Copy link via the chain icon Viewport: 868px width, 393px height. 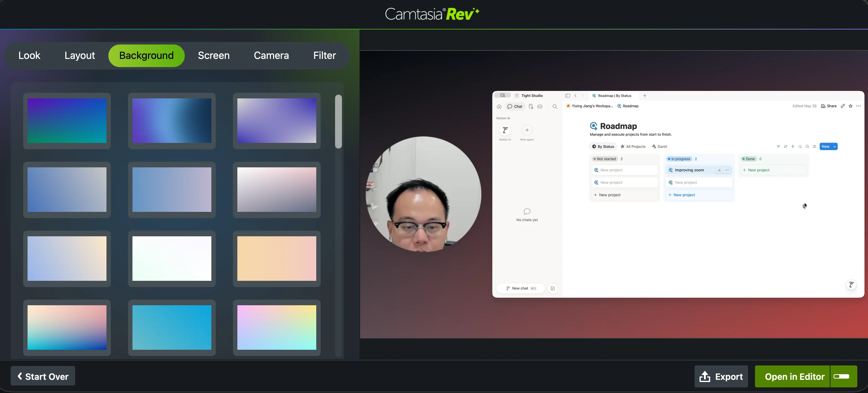click(842, 106)
